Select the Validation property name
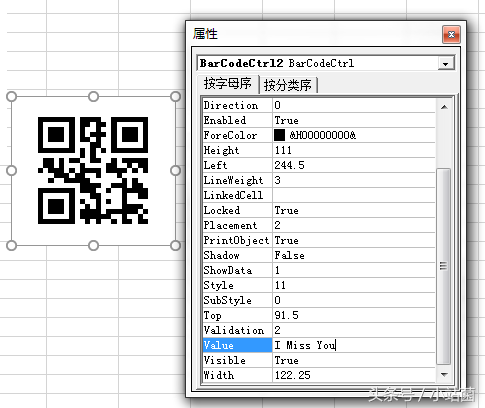Image resolution: width=485 pixels, height=408 pixels. pos(237,330)
